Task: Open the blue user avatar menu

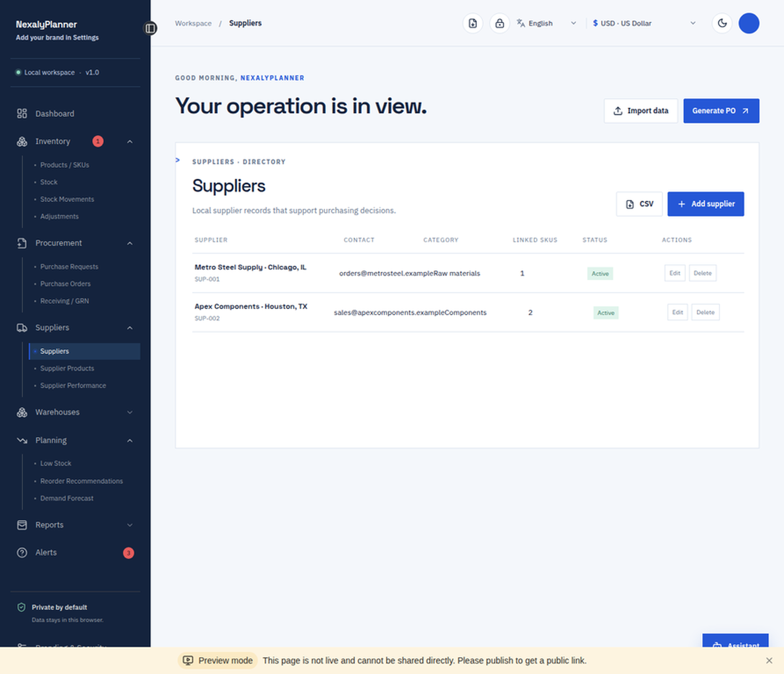Action: point(749,23)
